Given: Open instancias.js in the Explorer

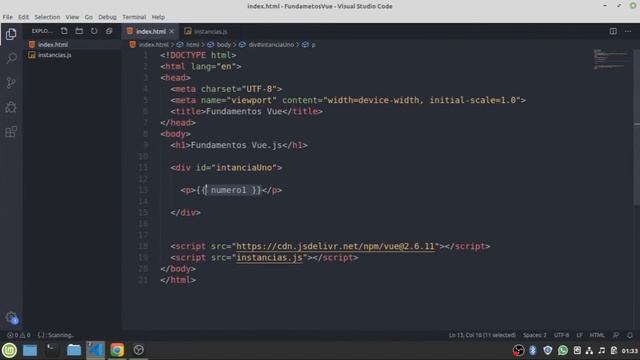Looking at the screenshot, I should (x=55, y=55).
